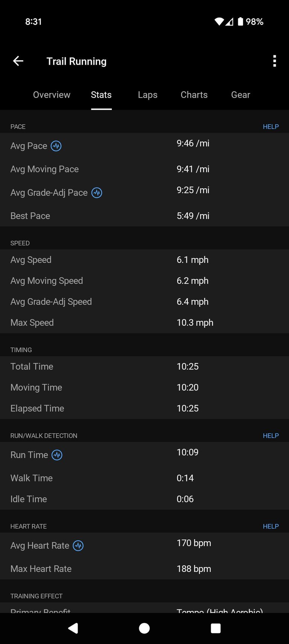Tap the back arrow icon

[x=18, y=61]
